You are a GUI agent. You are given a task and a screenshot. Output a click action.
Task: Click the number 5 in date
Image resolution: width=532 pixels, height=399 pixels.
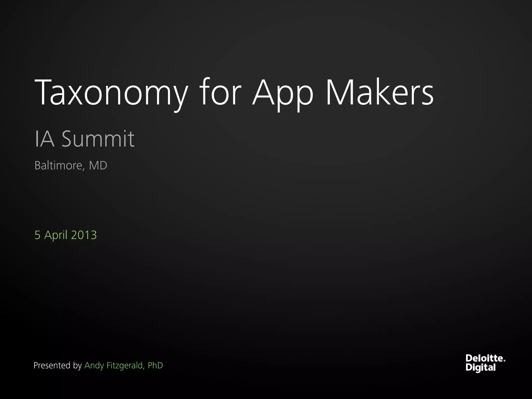(x=37, y=235)
